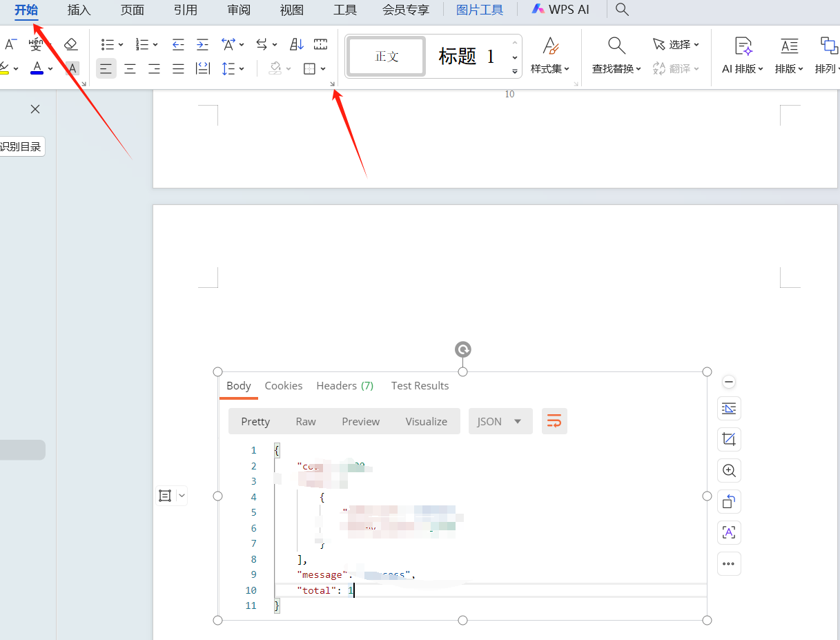Collapse the image floating toolbar with minus
The width and height of the screenshot is (840, 640).
click(x=729, y=382)
